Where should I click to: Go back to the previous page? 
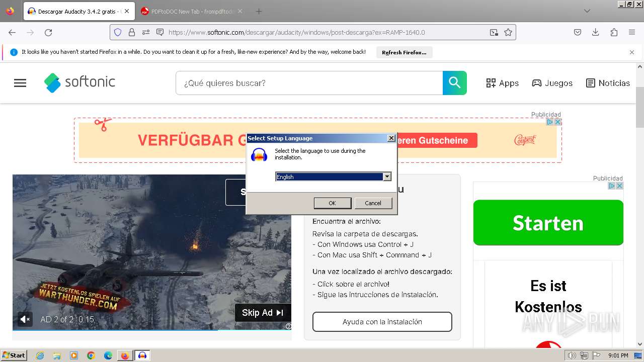12,32
